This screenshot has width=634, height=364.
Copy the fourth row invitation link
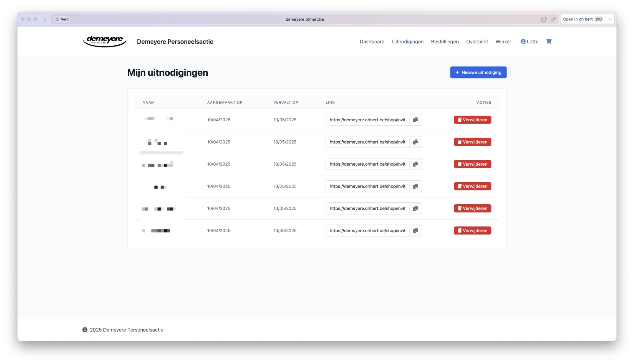point(415,186)
